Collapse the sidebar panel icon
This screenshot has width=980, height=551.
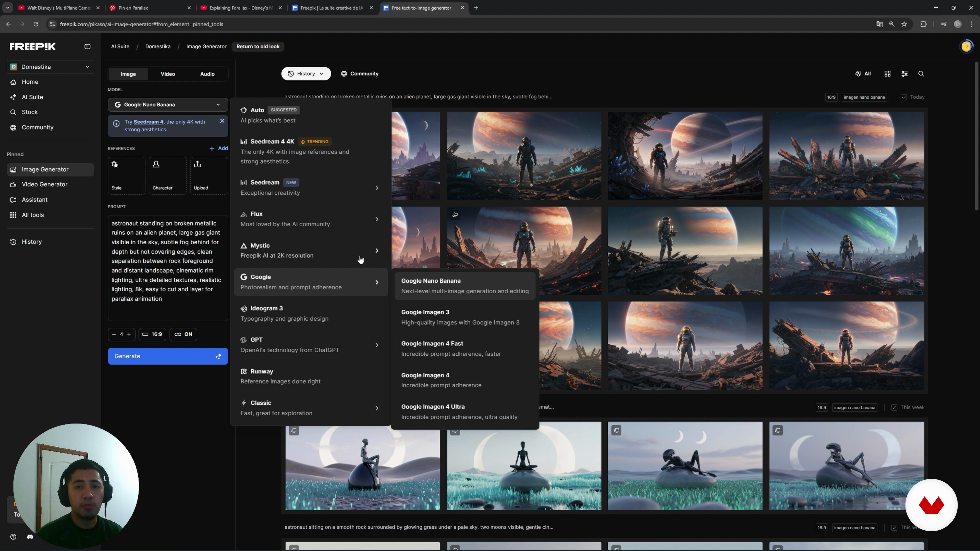(x=88, y=46)
